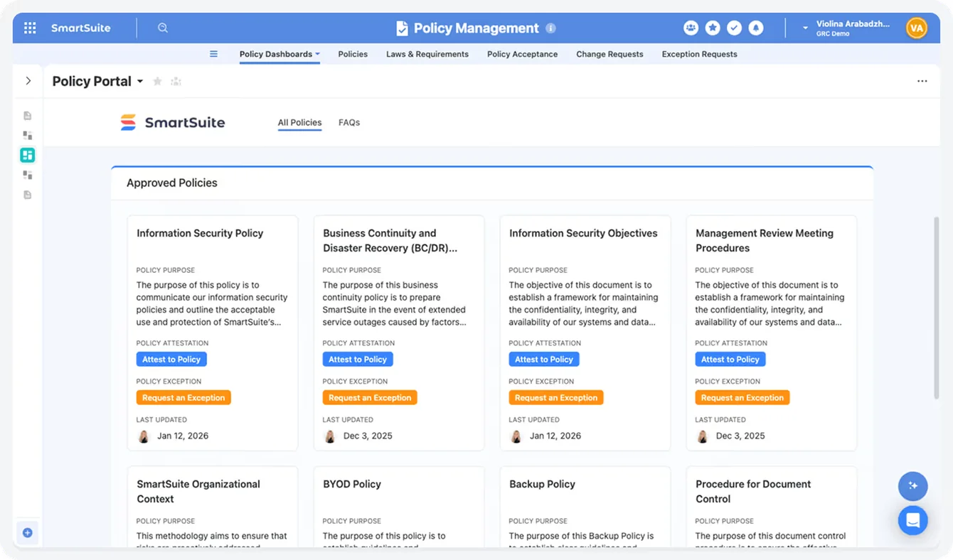Image resolution: width=953 pixels, height=560 pixels.
Task: Click the Approved Policies section heading
Action: coord(172,183)
